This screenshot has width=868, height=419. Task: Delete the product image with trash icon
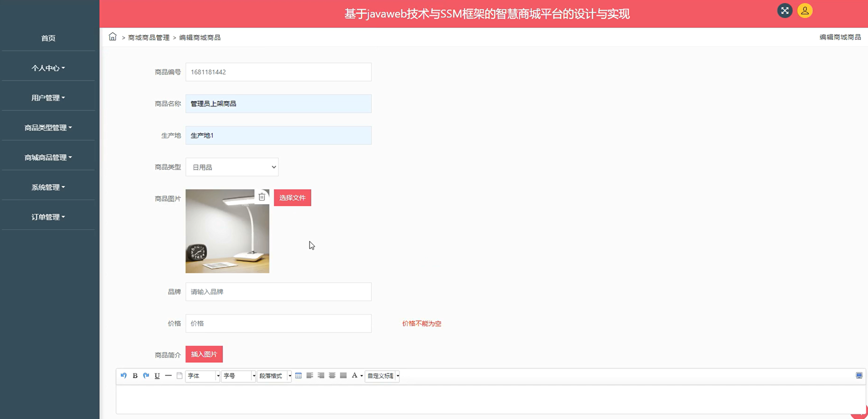click(x=262, y=197)
